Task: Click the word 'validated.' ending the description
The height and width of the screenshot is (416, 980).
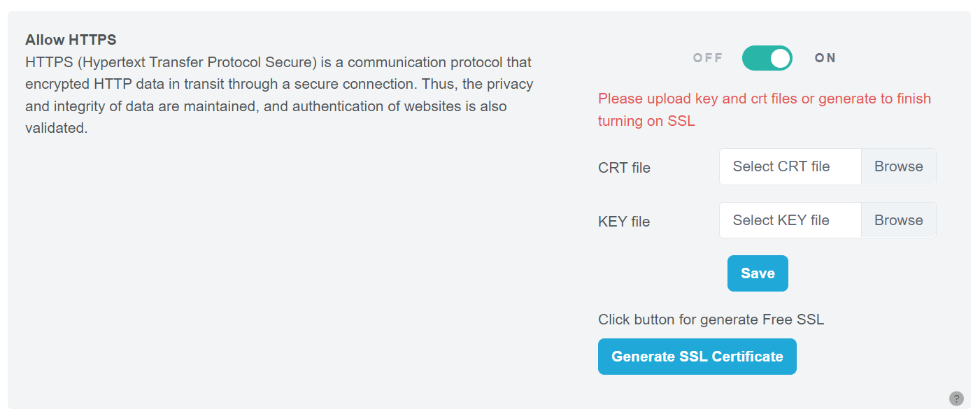Action: click(x=56, y=129)
